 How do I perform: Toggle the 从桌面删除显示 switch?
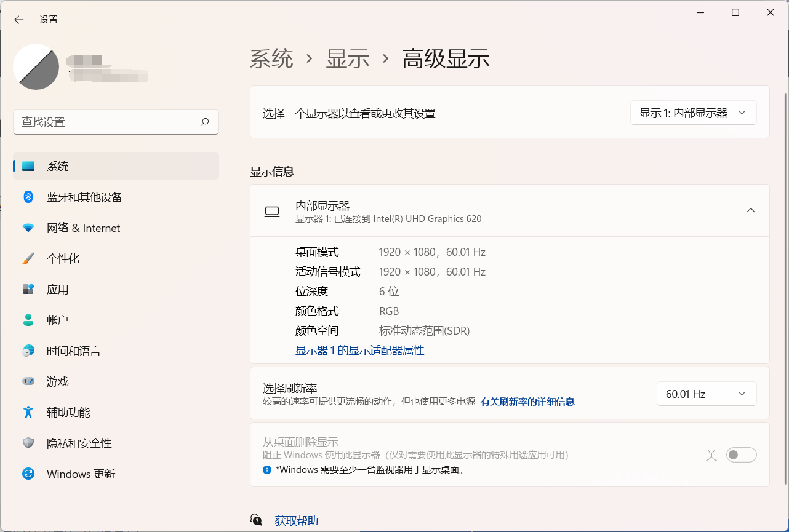tap(741, 455)
